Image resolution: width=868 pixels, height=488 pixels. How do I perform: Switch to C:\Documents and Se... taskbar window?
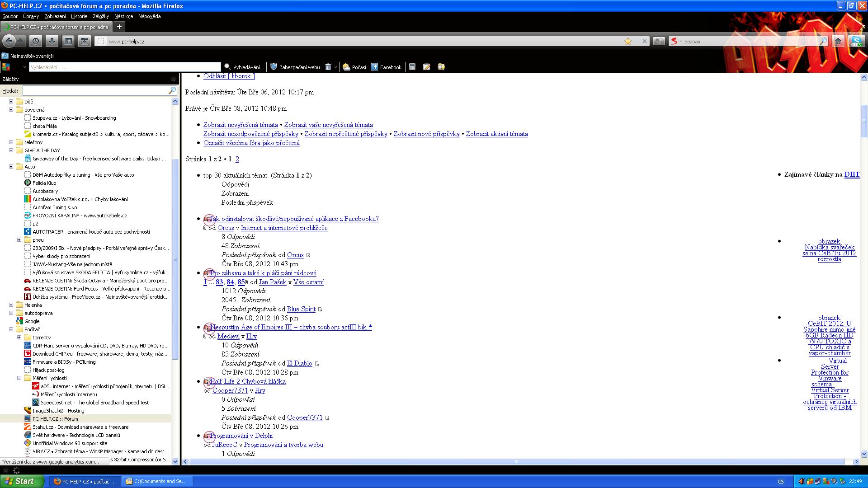[x=158, y=481]
